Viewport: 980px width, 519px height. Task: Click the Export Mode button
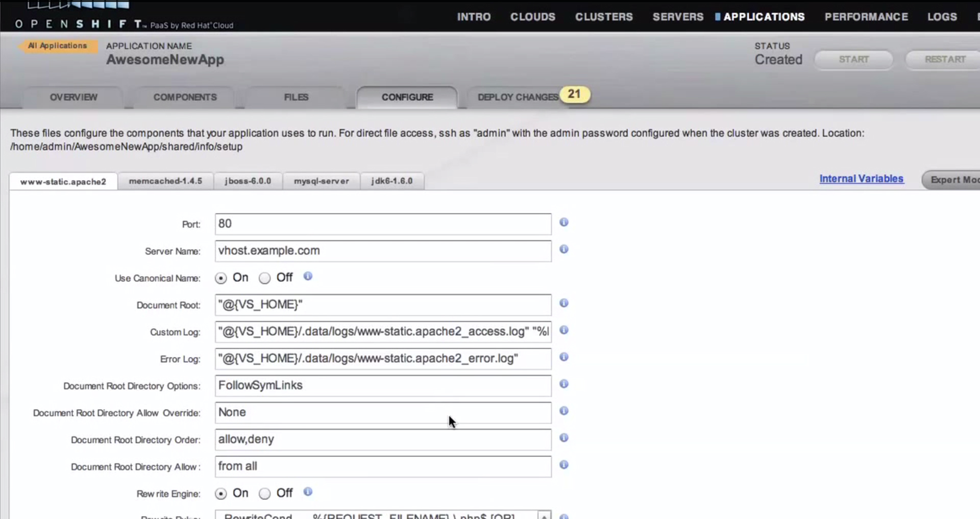952,180
